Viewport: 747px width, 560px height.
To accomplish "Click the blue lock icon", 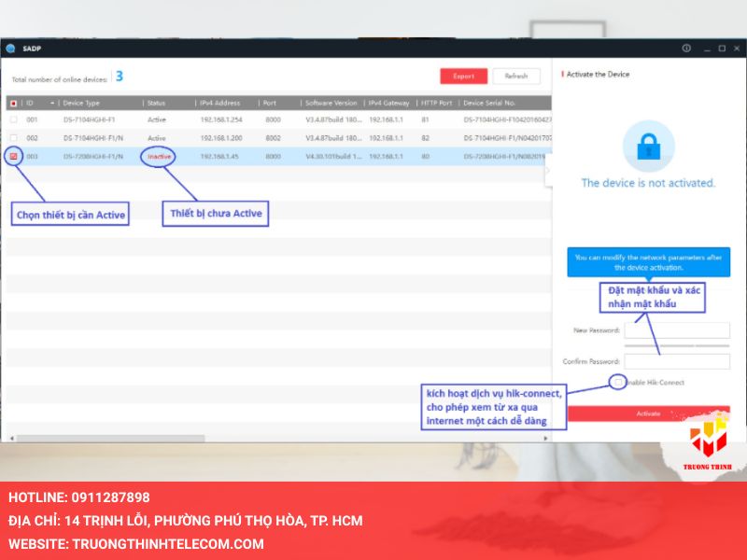I will click(649, 147).
